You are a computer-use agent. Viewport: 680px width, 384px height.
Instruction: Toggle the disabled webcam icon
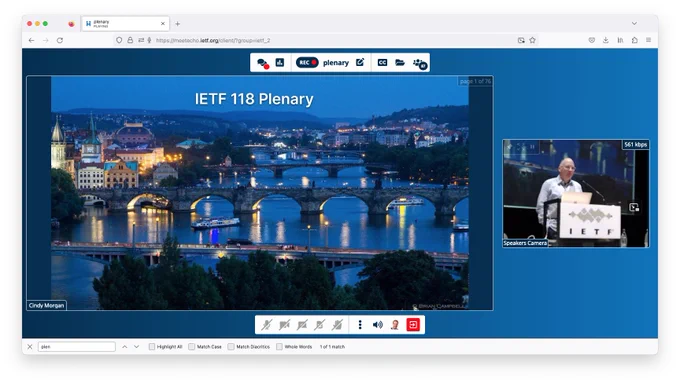click(284, 325)
